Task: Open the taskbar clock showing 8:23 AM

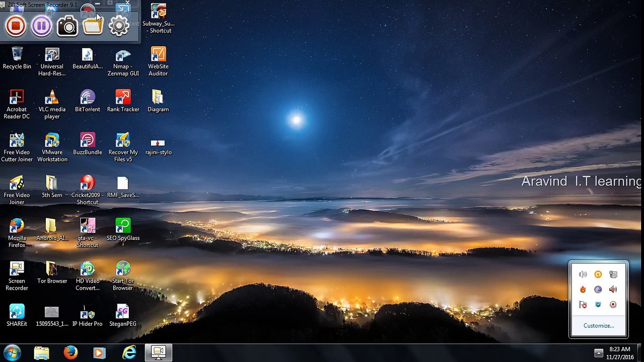Action: pyautogui.click(x=620, y=353)
